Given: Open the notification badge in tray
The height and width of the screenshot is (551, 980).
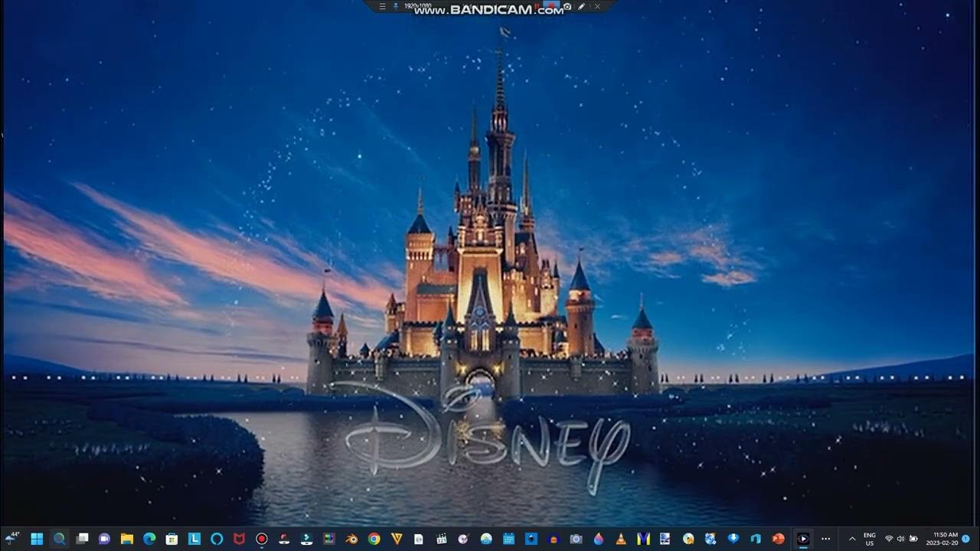Looking at the screenshot, I should click(x=966, y=539).
